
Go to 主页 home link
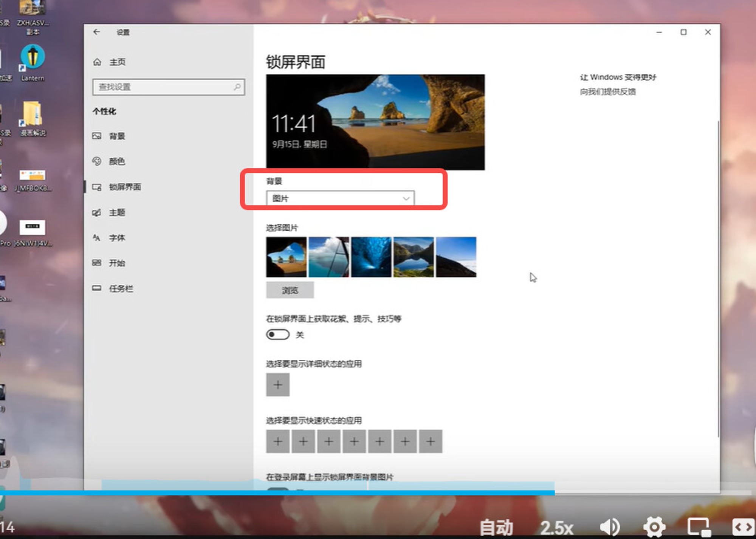click(x=118, y=62)
